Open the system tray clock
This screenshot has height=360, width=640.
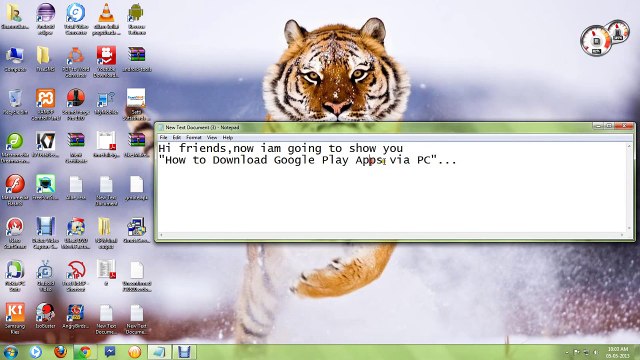pos(617,352)
